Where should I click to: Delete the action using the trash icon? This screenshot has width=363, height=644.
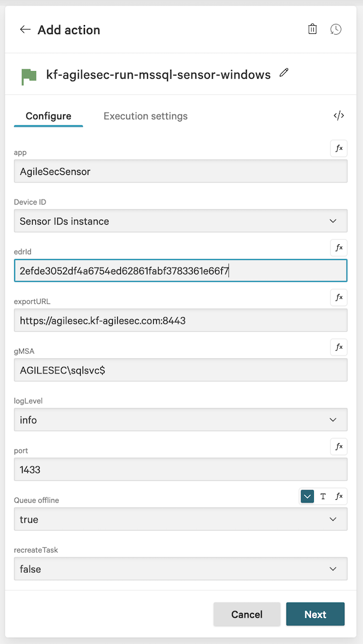coord(312,29)
